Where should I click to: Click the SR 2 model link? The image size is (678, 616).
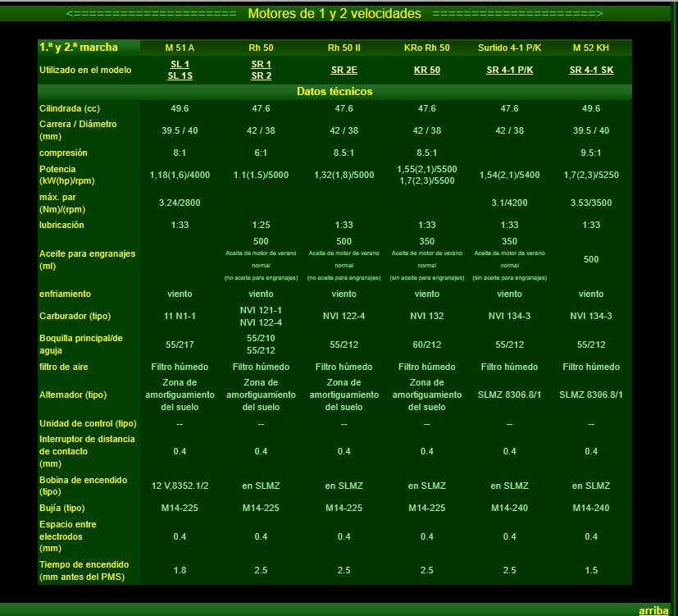[x=261, y=75]
